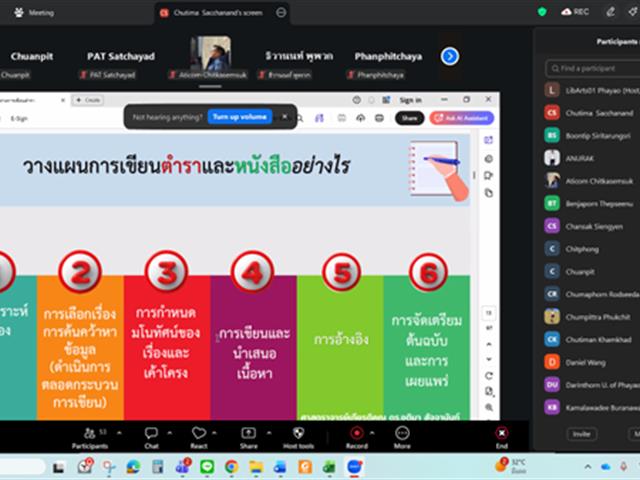Select ANURAK in the participants list
Image resolution: width=640 pixels, height=480 pixels.
point(592,158)
